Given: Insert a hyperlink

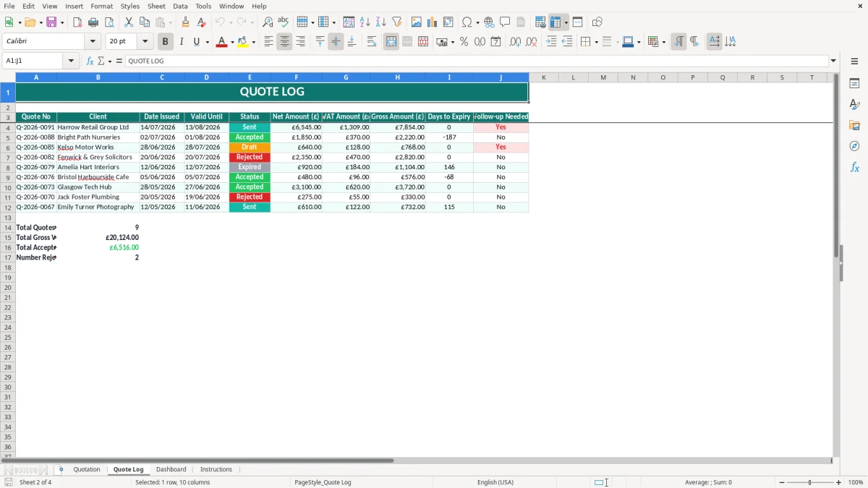Looking at the screenshot, I should tap(490, 22).
